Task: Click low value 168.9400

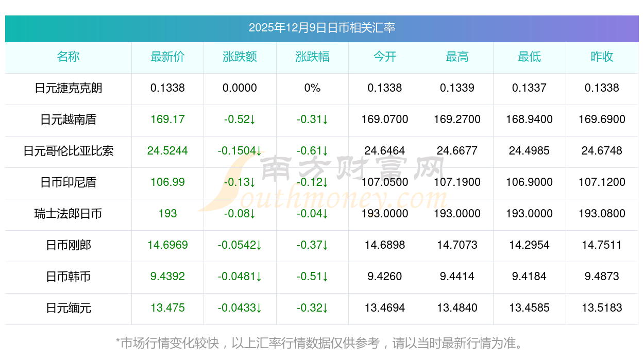Action: [530, 119]
